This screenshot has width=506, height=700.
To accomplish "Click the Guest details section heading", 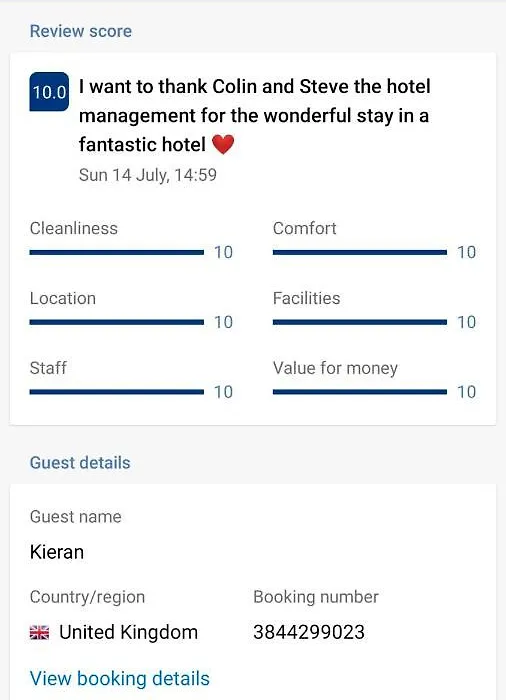I will pos(80,462).
